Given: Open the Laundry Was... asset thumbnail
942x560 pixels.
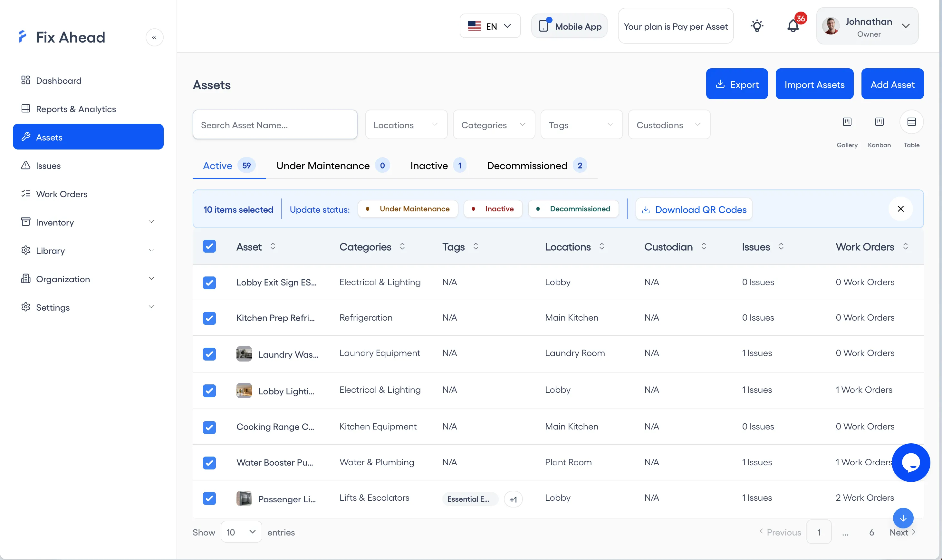Looking at the screenshot, I should coord(244,354).
